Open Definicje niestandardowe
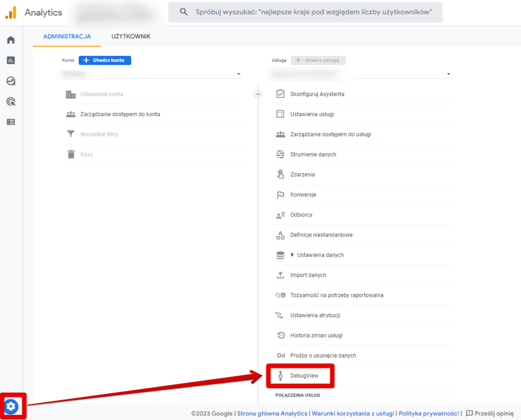The image size is (521, 420). coord(362,234)
